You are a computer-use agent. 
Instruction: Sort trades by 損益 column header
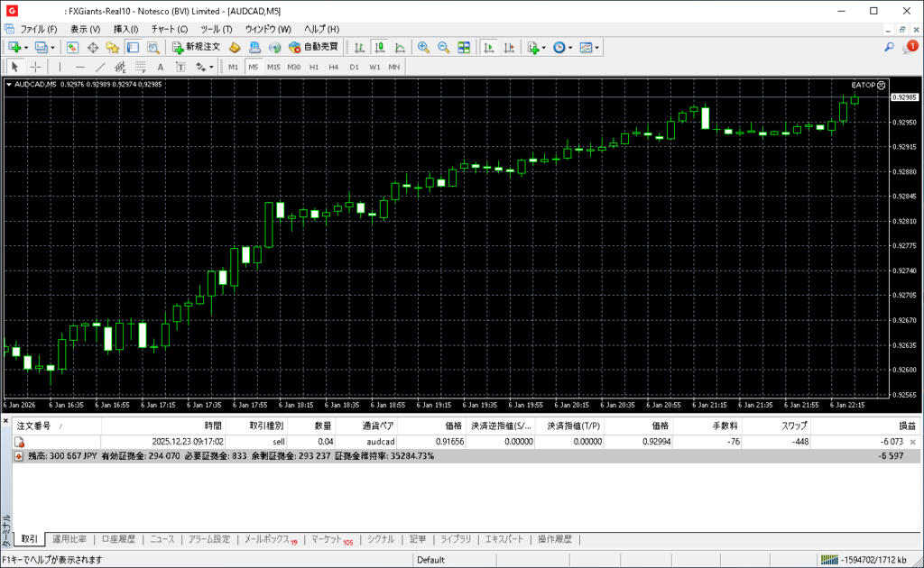tap(906, 426)
